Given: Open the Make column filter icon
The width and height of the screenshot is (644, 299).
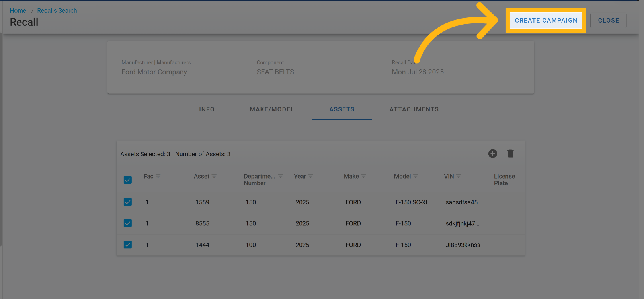Looking at the screenshot, I should [x=363, y=176].
